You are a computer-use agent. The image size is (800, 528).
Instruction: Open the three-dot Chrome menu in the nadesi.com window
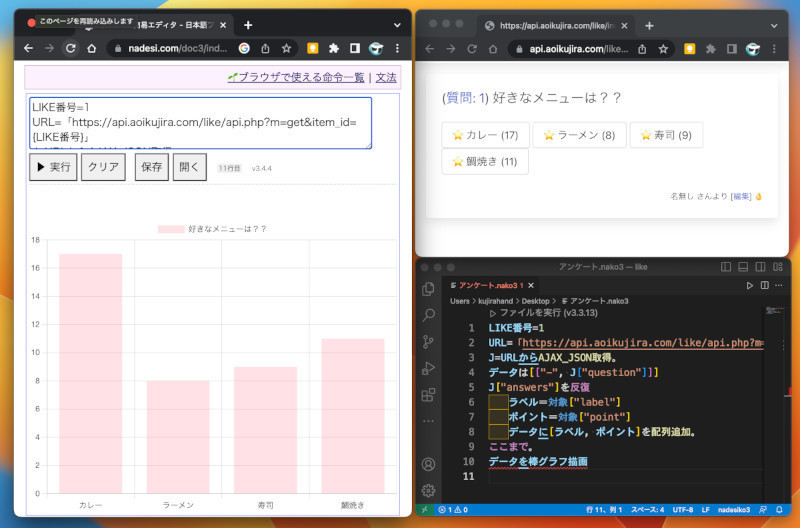pyautogui.click(x=397, y=48)
